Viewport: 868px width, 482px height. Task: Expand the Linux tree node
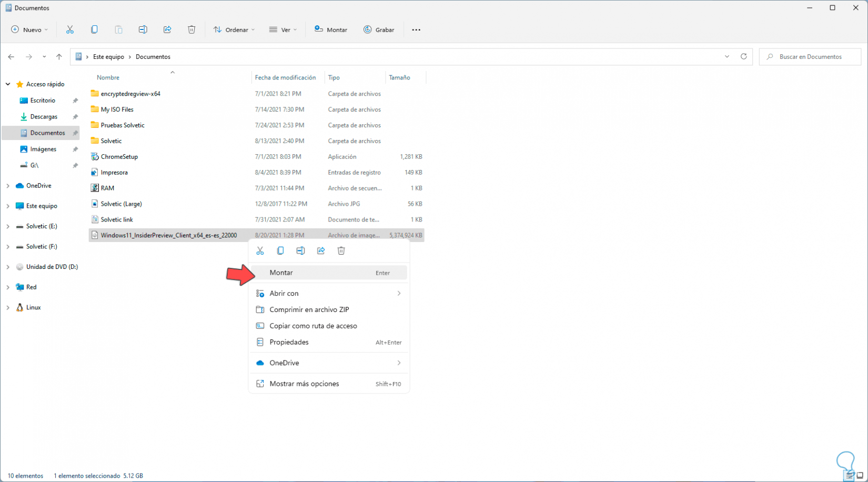coord(8,307)
